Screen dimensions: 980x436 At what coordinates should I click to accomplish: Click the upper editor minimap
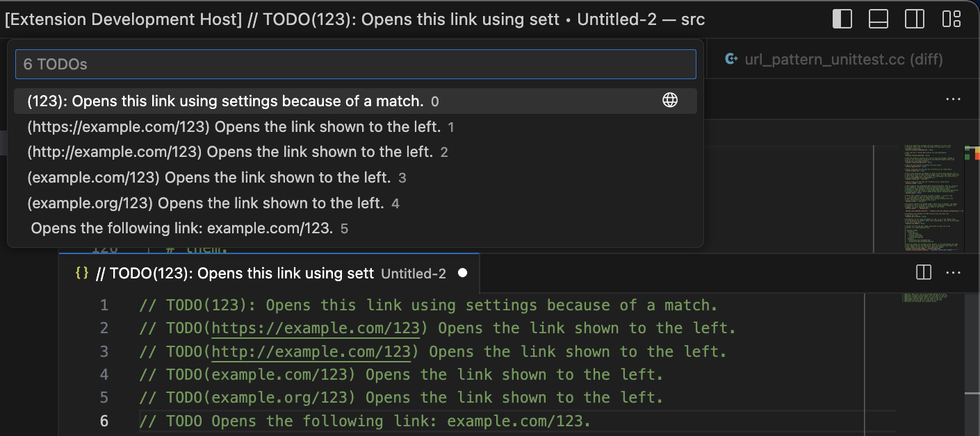pos(933,198)
